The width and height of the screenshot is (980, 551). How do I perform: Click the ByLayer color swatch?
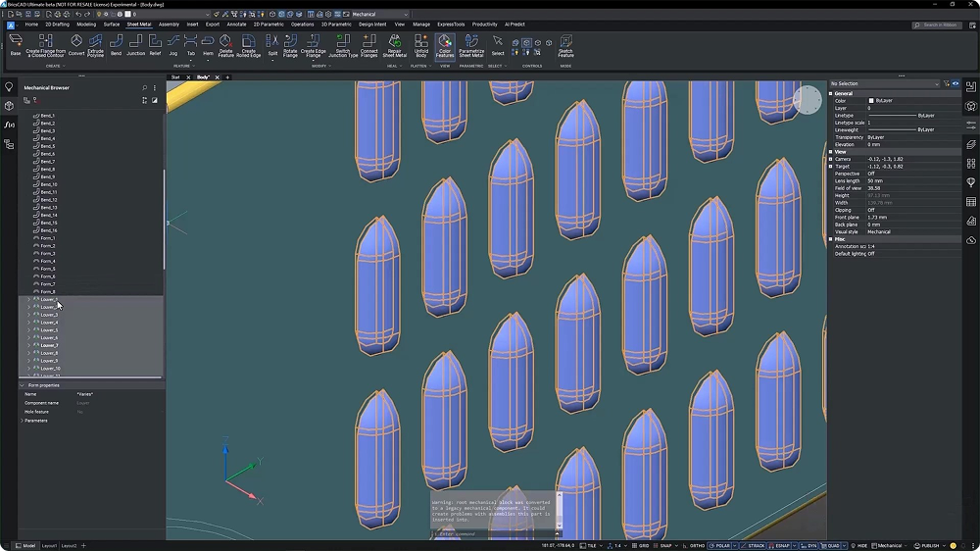tap(871, 101)
